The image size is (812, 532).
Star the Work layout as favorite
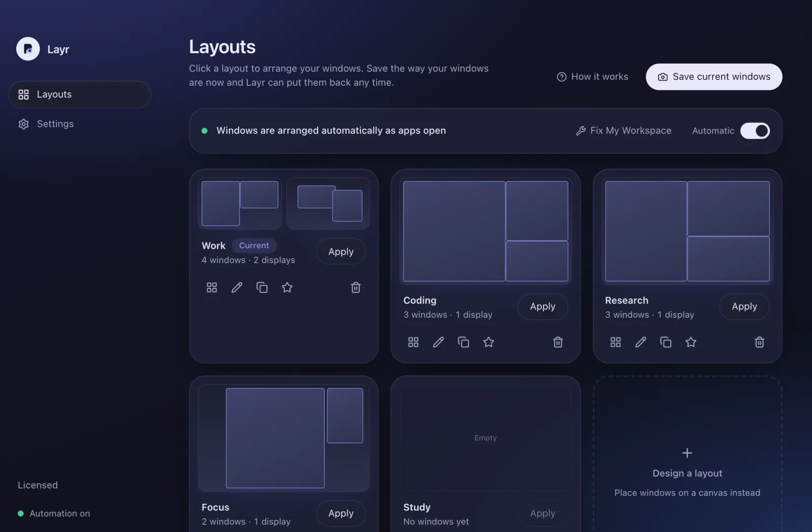(287, 287)
